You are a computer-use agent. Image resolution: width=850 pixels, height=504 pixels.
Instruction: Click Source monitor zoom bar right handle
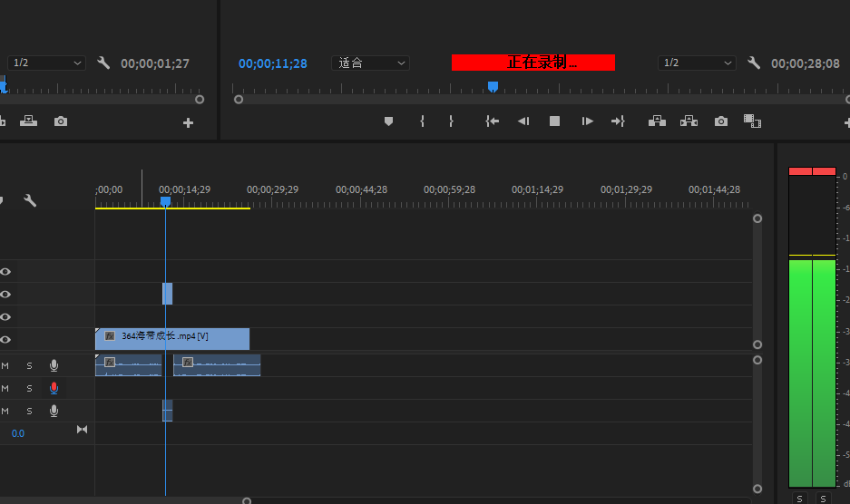[x=200, y=100]
